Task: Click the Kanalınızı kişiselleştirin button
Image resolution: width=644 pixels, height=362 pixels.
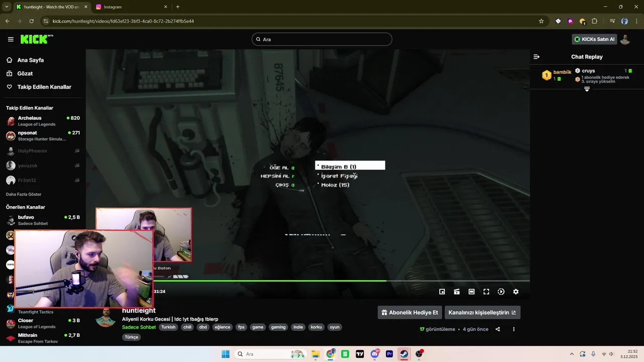Action: 482,312
